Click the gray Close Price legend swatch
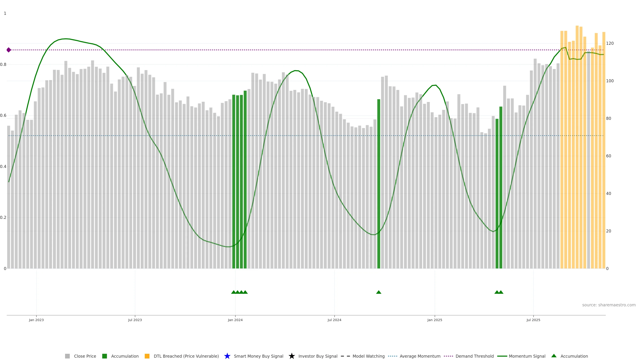This screenshot has width=644, height=362. click(x=67, y=356)
